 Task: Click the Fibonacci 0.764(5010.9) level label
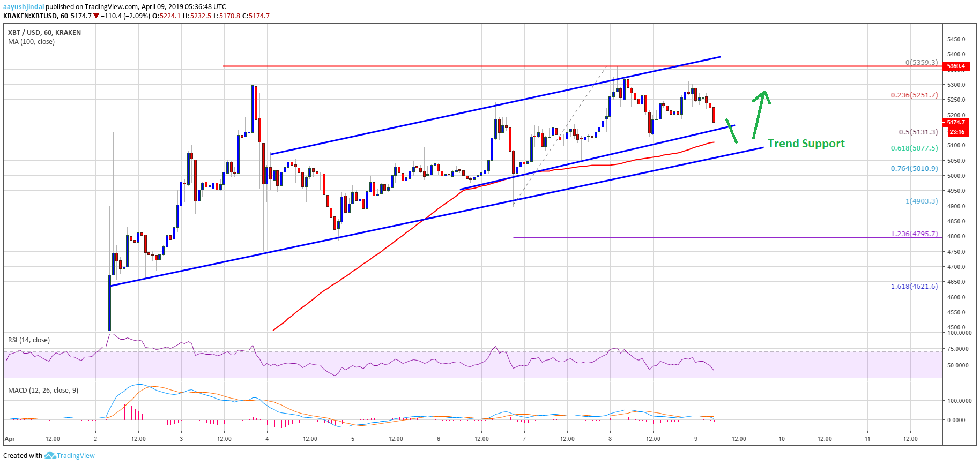click(915, 169)
